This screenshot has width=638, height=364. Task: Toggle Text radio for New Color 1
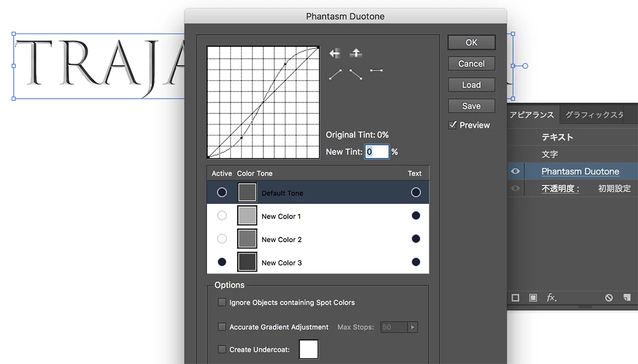(x=416, y=215)
